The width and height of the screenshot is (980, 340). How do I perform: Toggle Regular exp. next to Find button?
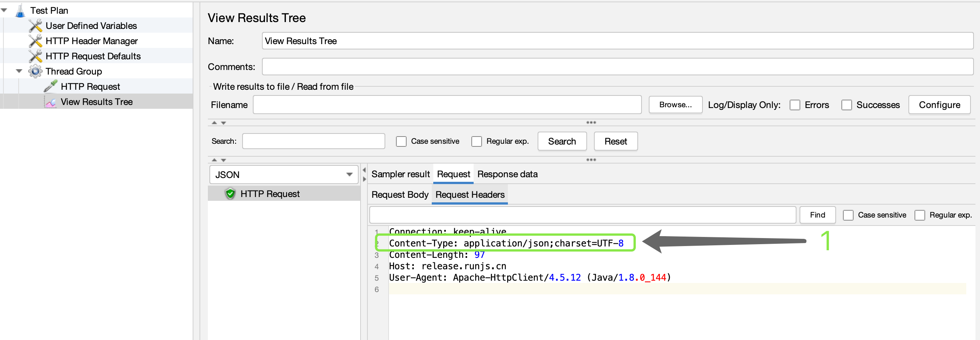(920, 215)
